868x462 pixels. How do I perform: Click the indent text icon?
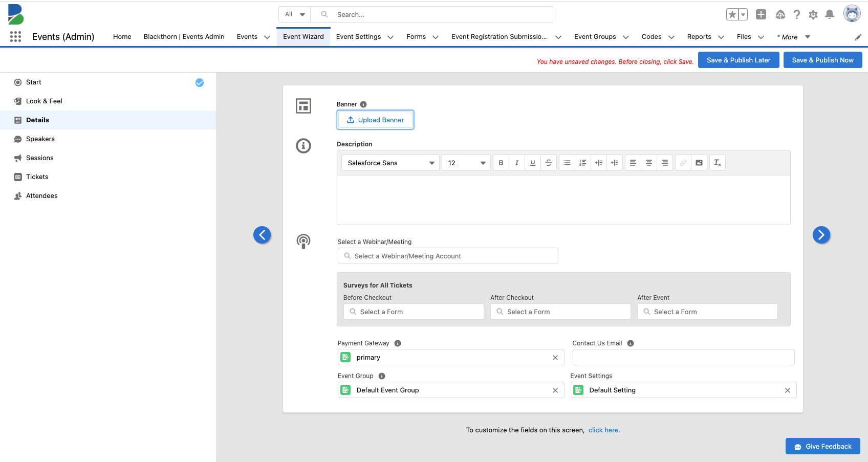[x=599, y=163]
